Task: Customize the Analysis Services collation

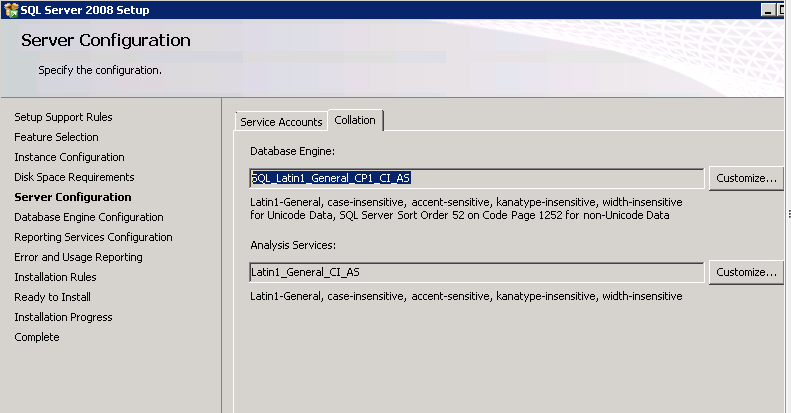Action: 746,272
